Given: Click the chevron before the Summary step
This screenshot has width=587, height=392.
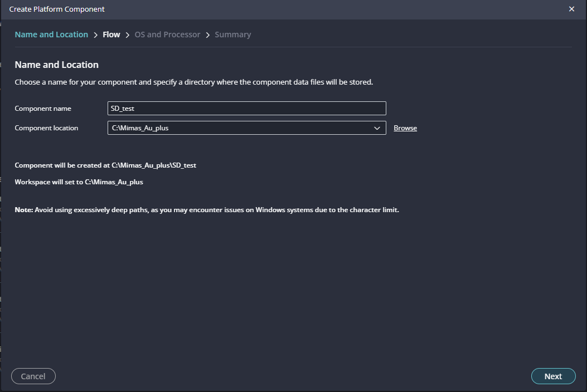Looking at the screenshot, I should coord(208,35).
